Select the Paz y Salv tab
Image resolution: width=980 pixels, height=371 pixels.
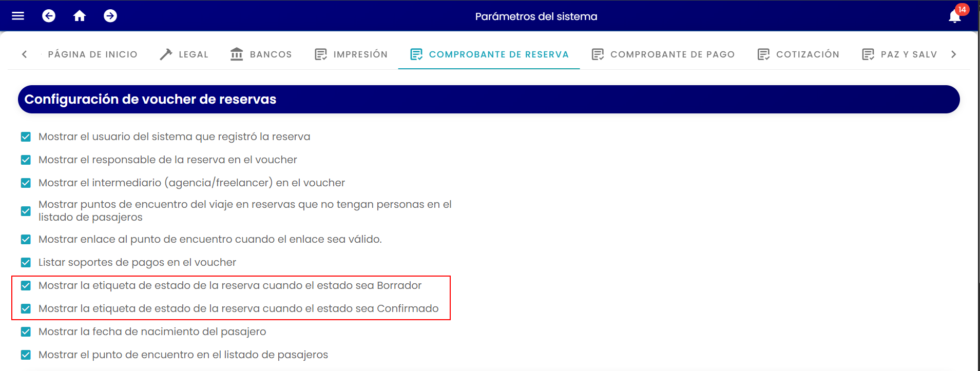pos(899,54)
